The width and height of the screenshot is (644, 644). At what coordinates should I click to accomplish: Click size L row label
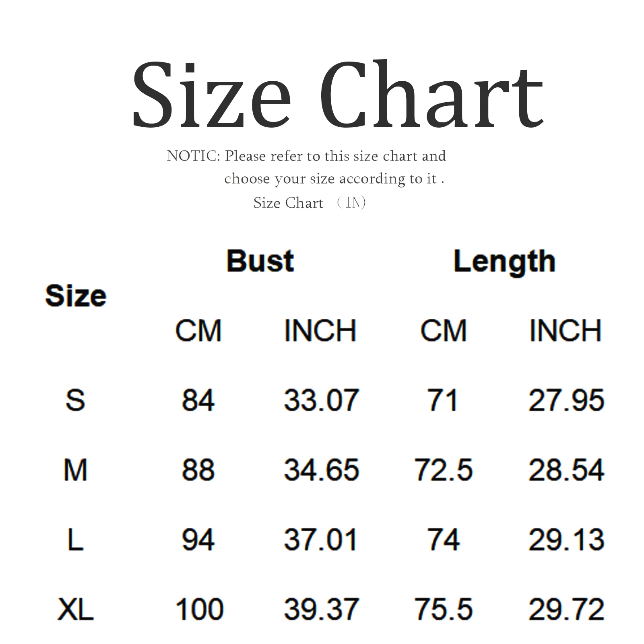coord(75,540)
